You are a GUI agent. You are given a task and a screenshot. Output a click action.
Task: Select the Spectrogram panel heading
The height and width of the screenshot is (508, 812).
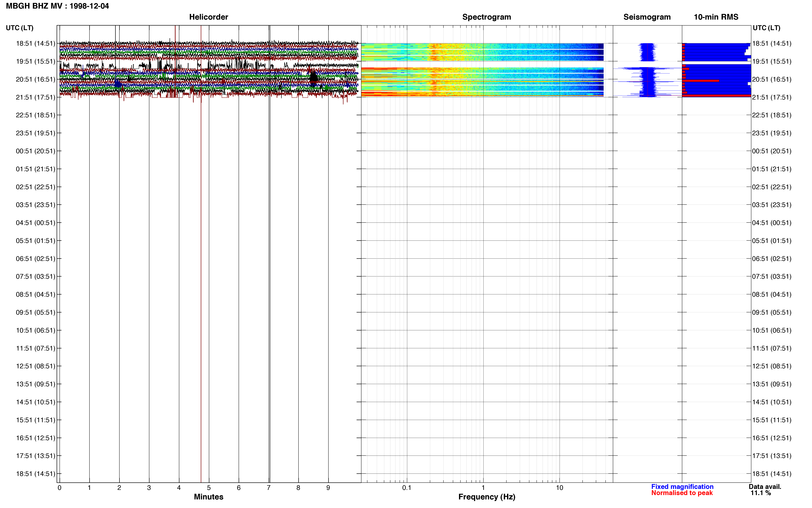click(x=487, y=17)
